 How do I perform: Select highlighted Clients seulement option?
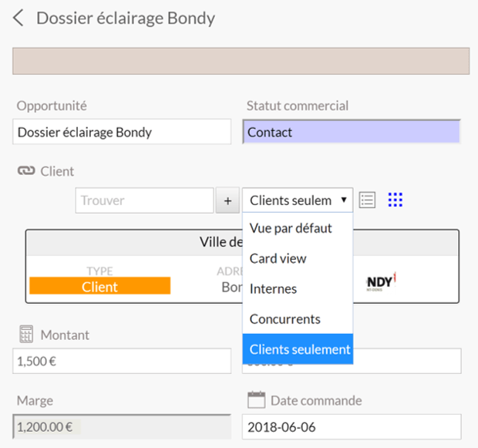[300, 349]
